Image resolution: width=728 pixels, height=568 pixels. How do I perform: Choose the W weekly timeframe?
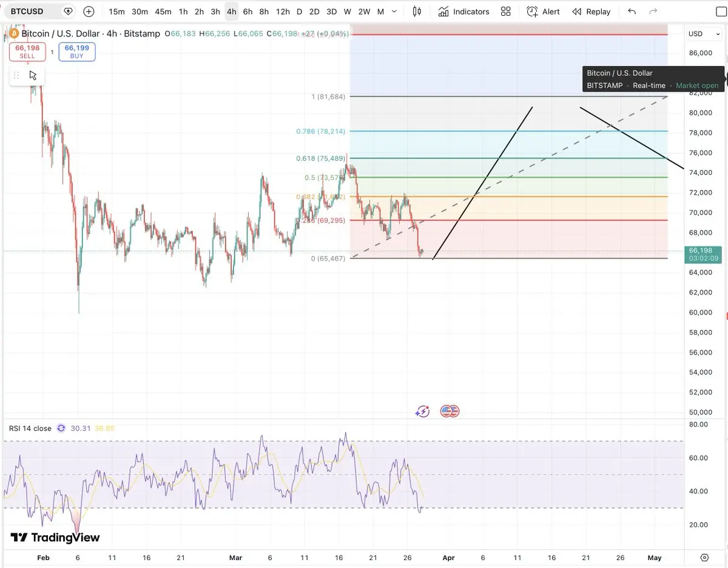point(347,12)
